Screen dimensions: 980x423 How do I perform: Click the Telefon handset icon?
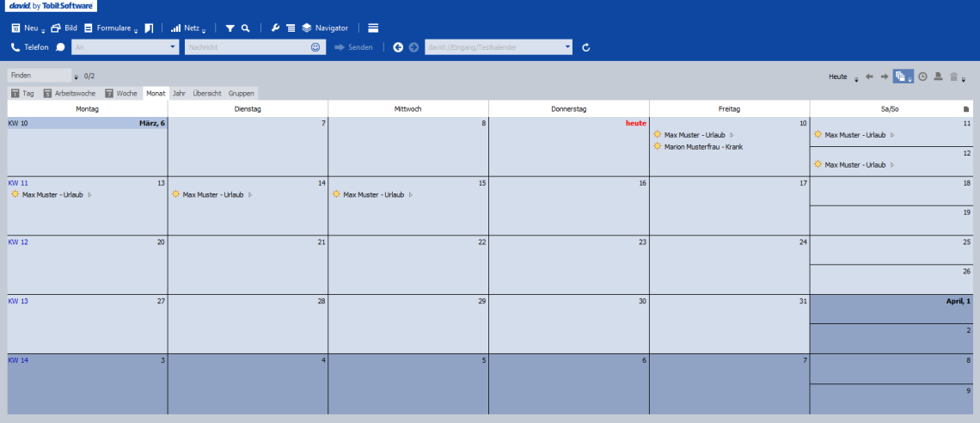tap(15, 47)
